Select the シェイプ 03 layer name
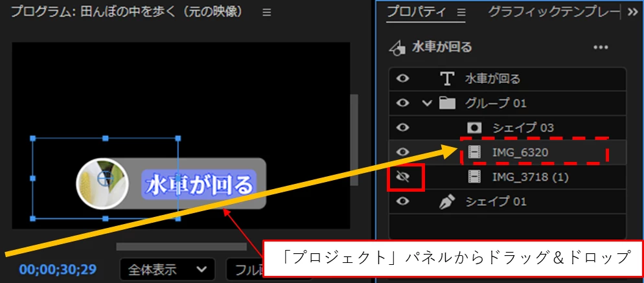644x283 pixels. pyautogui.click(x=523, y=128)
